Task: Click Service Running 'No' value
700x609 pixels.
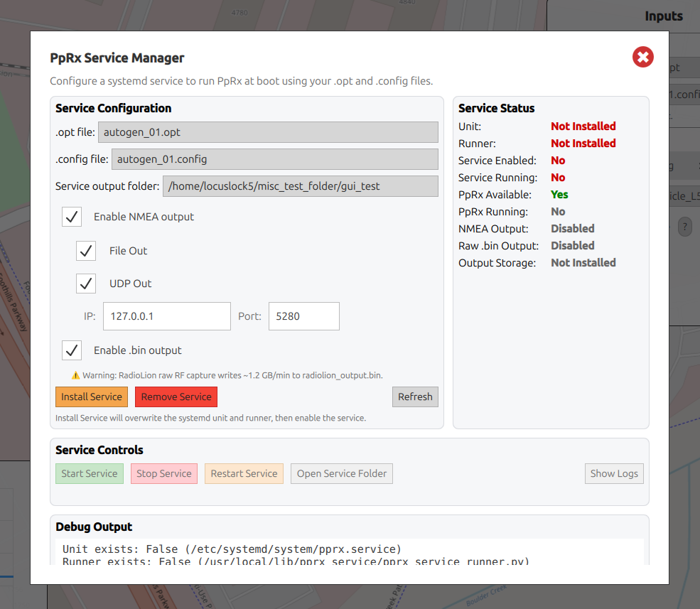Action: (x=558, y=178)
